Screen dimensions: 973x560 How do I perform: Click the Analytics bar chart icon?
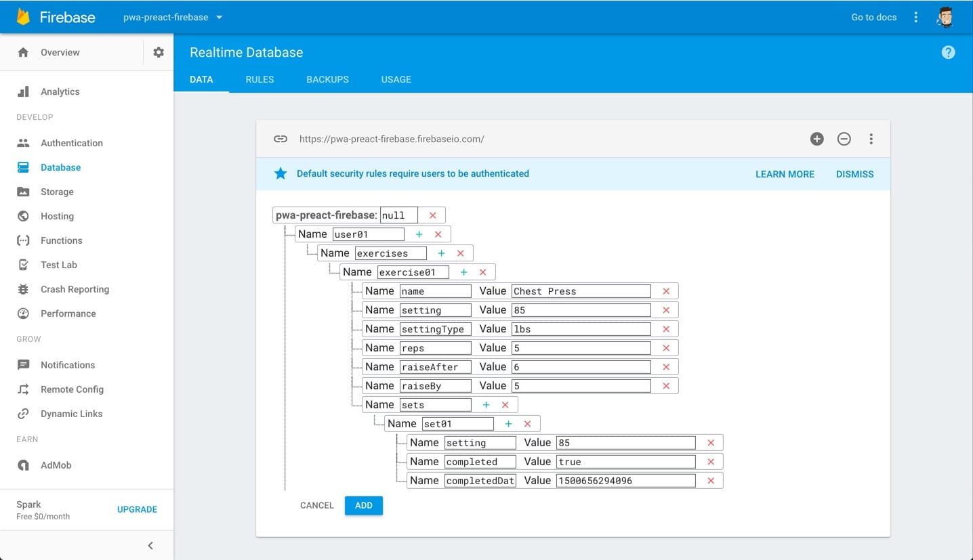(x=23, y=91)
